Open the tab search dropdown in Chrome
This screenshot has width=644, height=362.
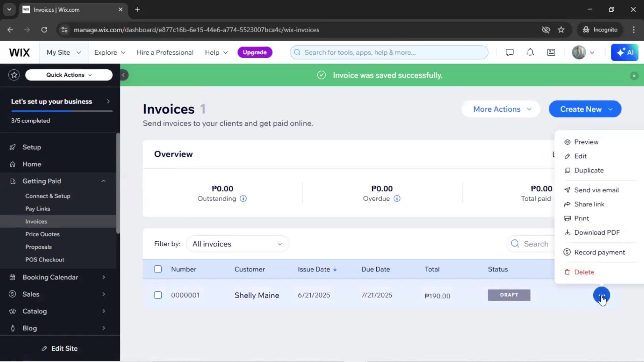(9, 9)
